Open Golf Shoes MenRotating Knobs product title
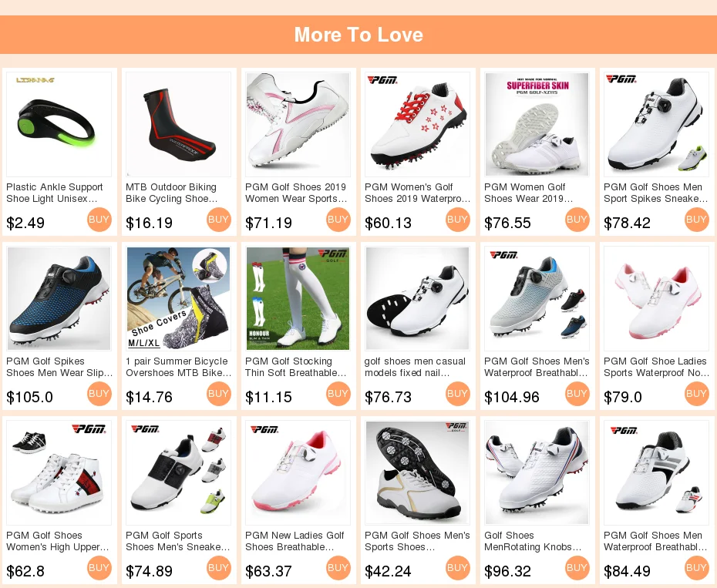This screenshot has width=717, height=588. (x=533, y=541)
